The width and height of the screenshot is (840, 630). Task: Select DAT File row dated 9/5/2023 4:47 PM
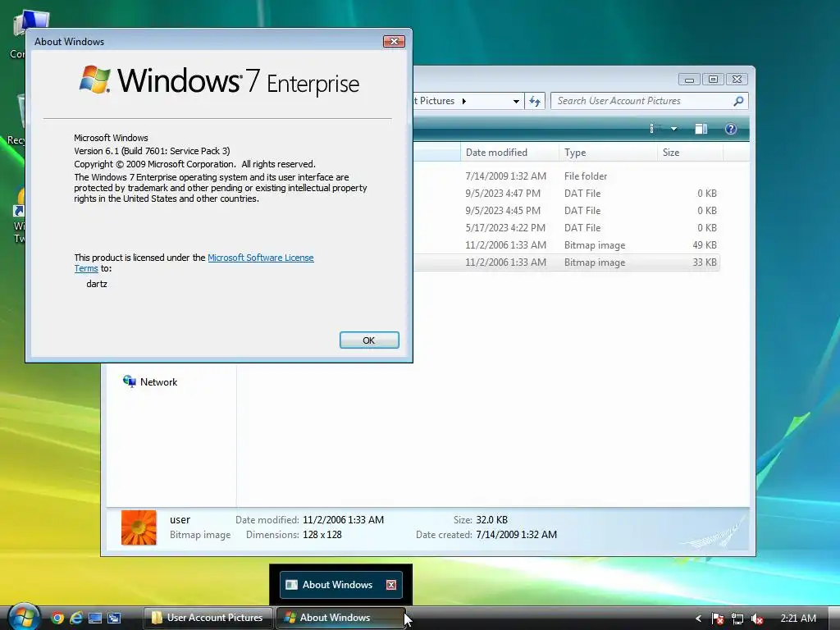tap(566, 194)
